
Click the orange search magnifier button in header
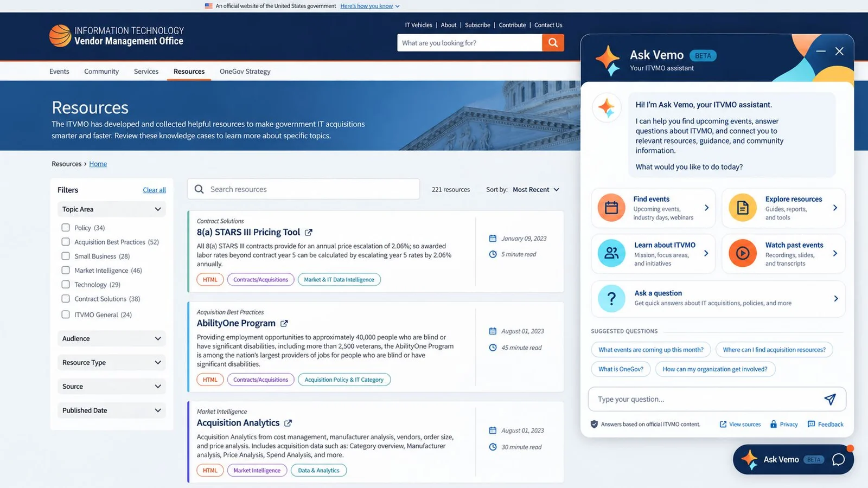click(x=553, y=43)
